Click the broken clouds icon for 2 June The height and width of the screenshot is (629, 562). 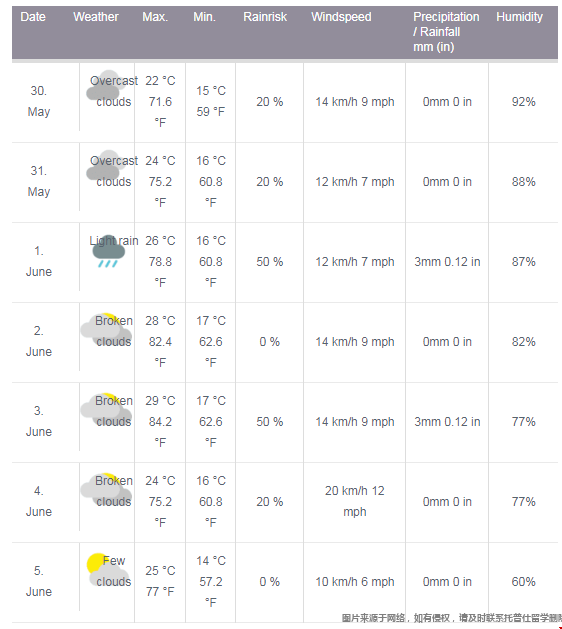coord(106,327)
